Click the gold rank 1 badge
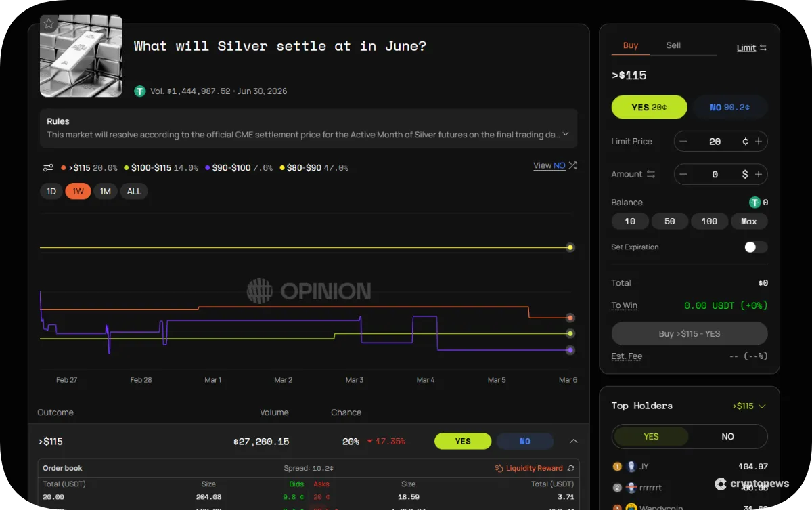The image size is (812, 510). [x=616, y=466]
